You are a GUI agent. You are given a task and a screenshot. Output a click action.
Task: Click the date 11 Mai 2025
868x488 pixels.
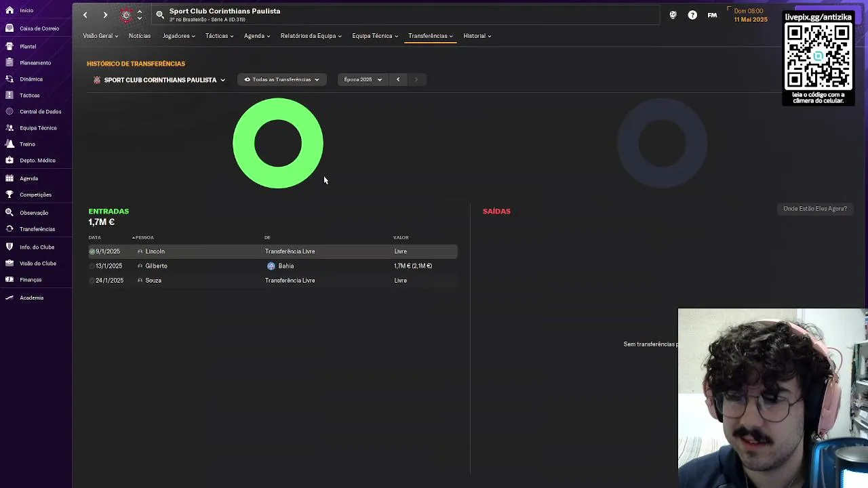751,20
